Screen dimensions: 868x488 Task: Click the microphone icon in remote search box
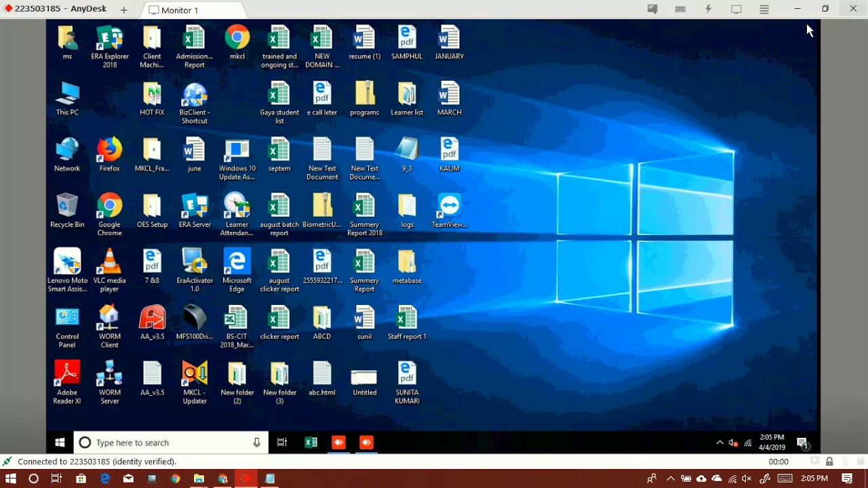point(256,443)
